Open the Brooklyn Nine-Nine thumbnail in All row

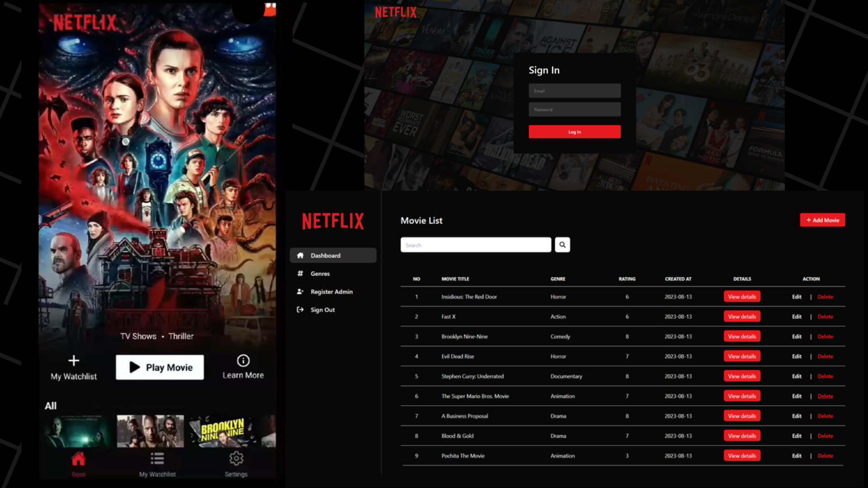pos(222,431)
